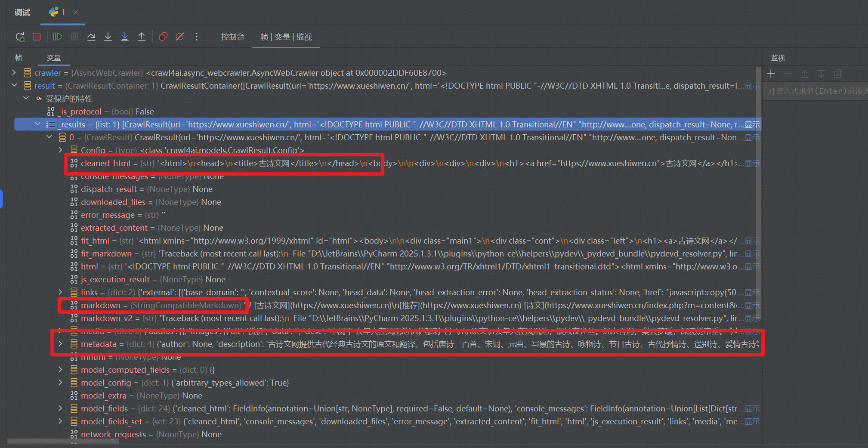Select the network_requests variable row
868x448 pixels.
tap(384, 434)
